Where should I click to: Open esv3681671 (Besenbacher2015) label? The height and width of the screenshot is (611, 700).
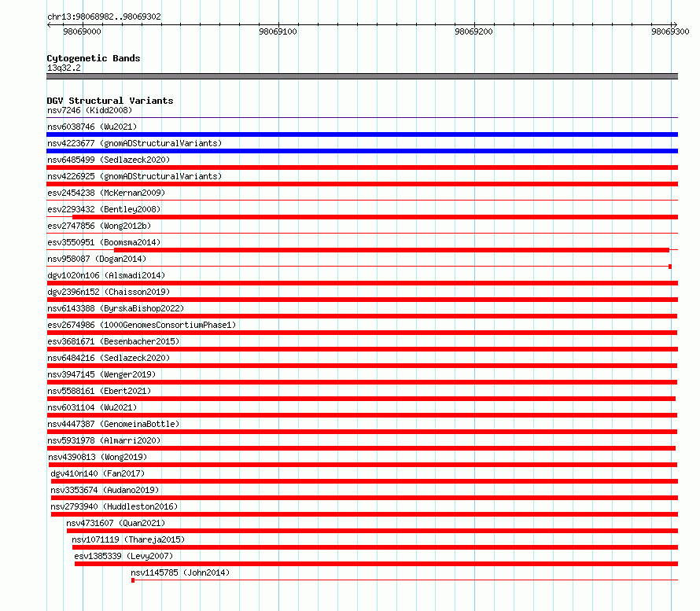pos(113,341)
